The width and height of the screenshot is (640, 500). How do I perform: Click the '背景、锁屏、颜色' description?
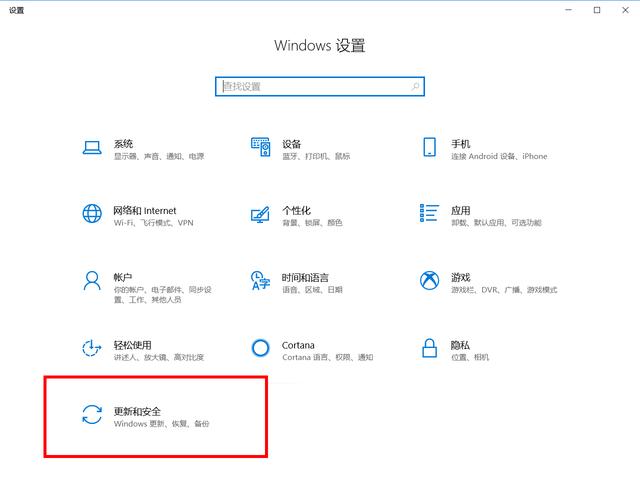pyautogui.click(x=312, y=223)
